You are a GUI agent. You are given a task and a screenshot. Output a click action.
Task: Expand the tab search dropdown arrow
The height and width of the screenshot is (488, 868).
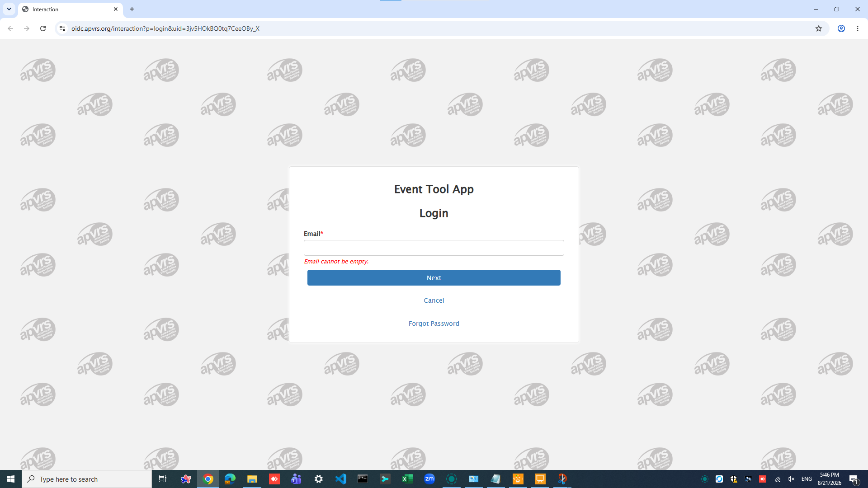[x=9, y=9]
